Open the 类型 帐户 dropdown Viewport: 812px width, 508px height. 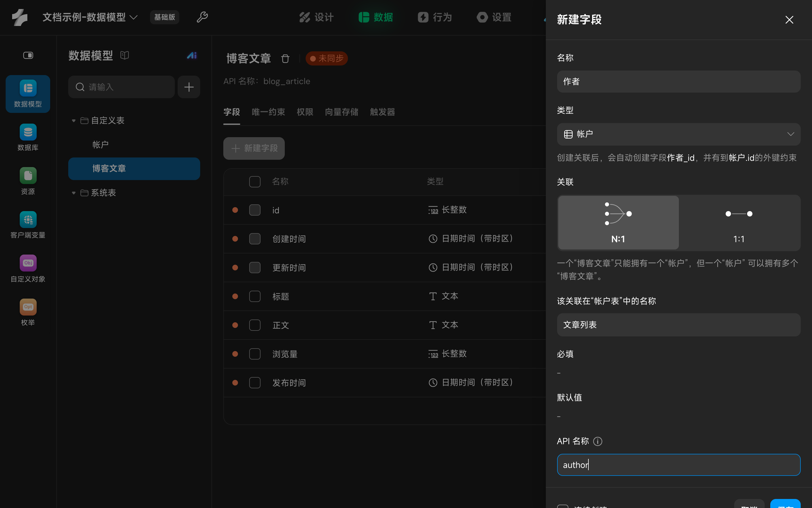[x=678, y=134]
